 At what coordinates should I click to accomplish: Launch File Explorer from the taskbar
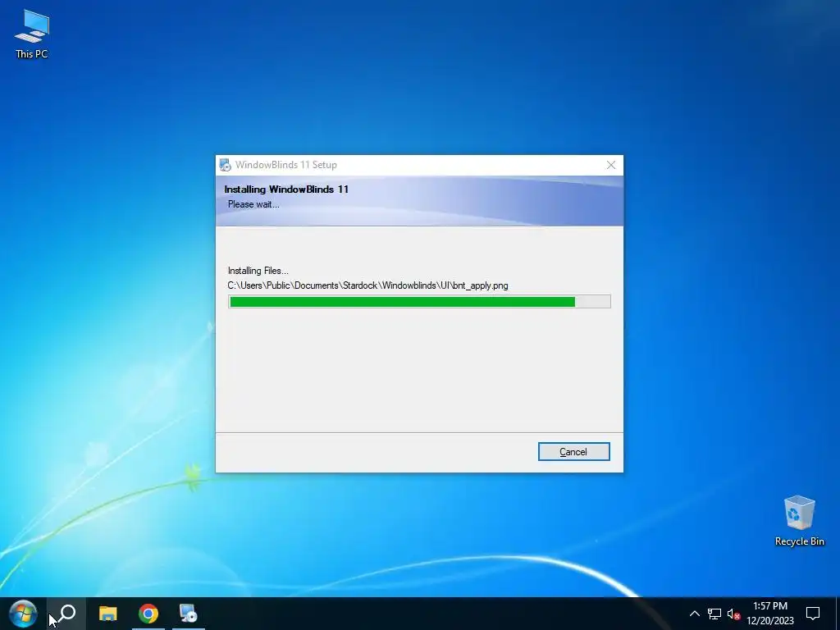(107, 614)
